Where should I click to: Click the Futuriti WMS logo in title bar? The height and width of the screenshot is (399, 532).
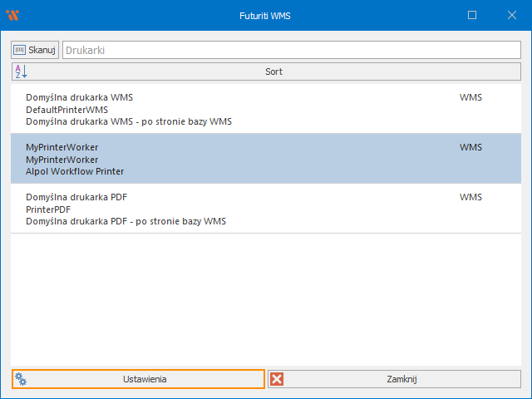(12, 15)
